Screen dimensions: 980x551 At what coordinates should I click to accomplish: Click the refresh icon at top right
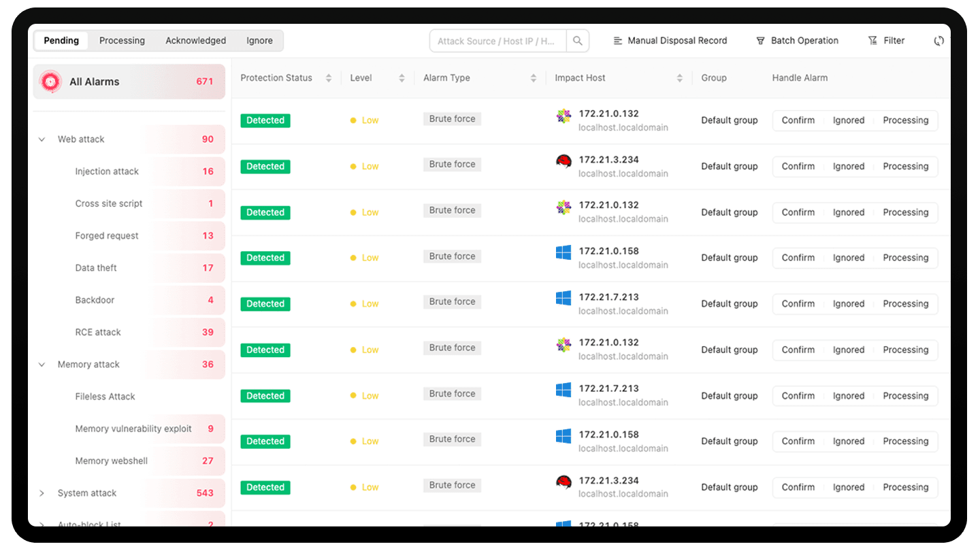click(938, 41)
